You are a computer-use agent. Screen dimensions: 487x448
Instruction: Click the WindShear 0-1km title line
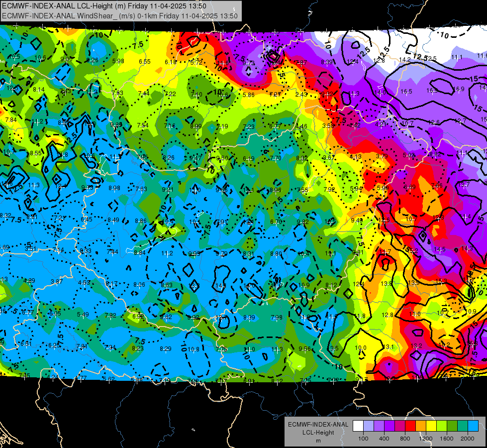click(119, 16)
